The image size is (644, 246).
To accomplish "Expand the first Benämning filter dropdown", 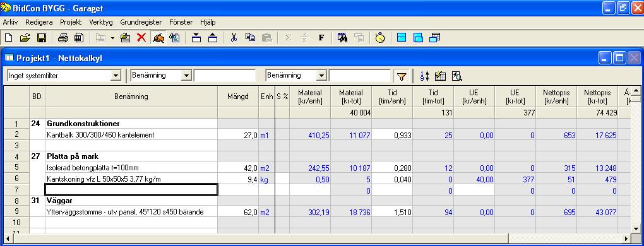I will (x=187, y=76).
